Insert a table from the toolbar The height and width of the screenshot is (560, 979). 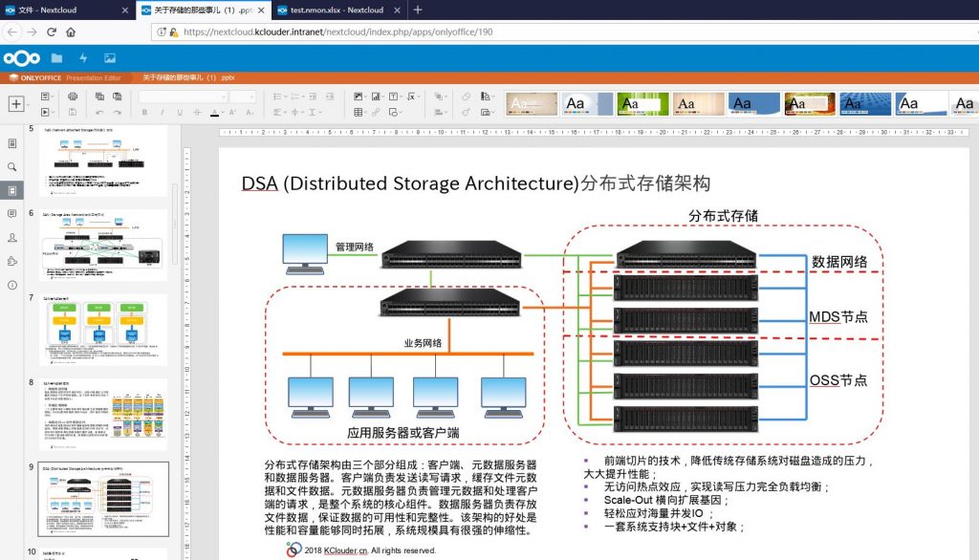(359, 113)
